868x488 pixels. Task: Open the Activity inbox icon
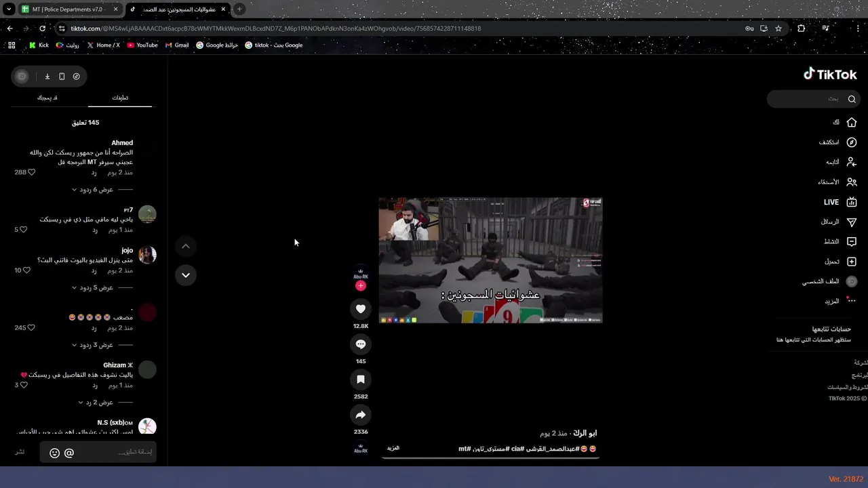(852, 241)
